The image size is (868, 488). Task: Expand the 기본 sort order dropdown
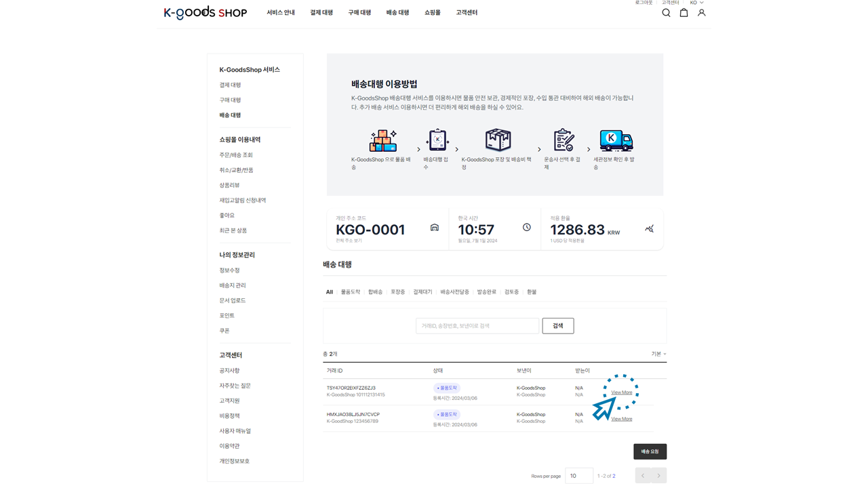click(658, 354)
